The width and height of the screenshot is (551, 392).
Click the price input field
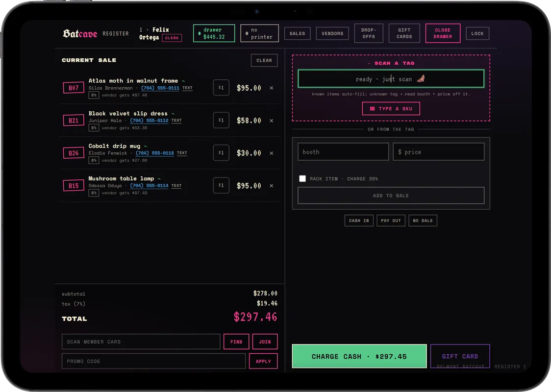coord(439,152)
